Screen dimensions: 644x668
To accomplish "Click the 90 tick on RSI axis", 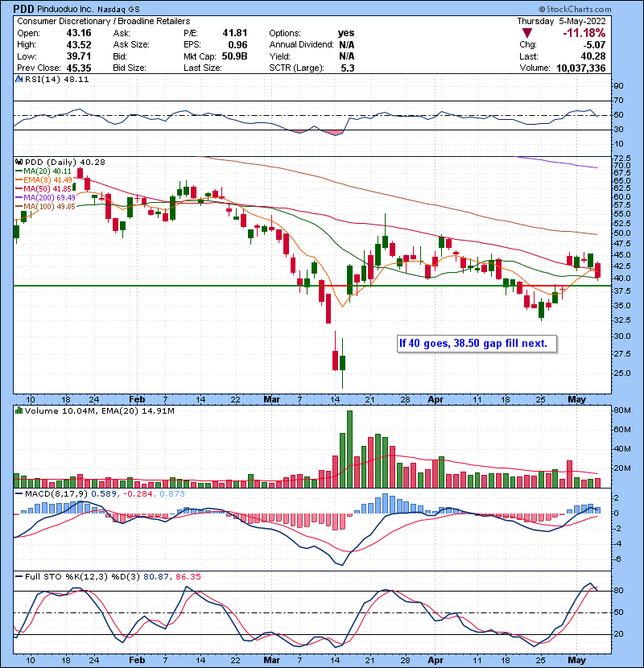I will click(x=618, y=86).
